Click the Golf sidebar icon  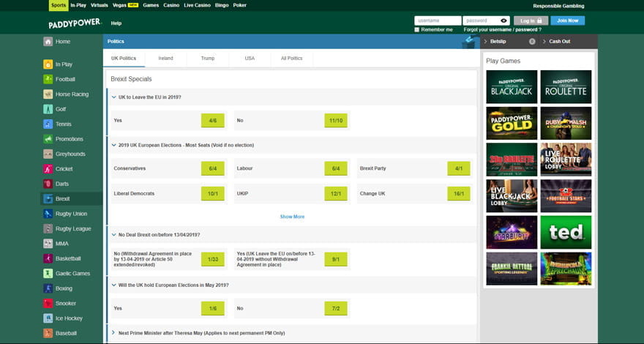(48, 109)
